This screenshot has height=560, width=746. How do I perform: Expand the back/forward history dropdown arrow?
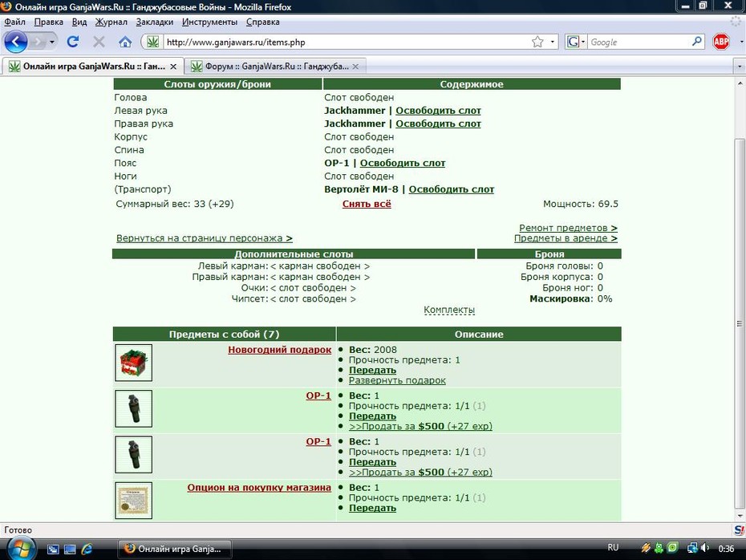coord(52,42)
